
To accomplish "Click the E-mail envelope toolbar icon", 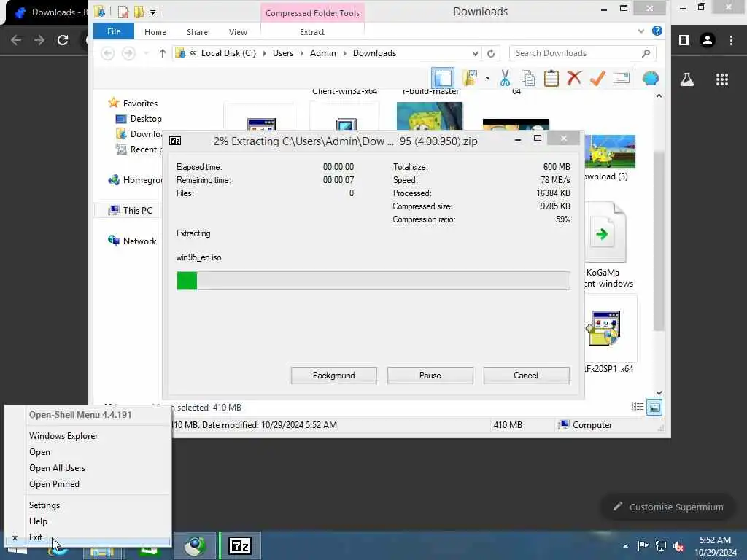I will point(622,77).
